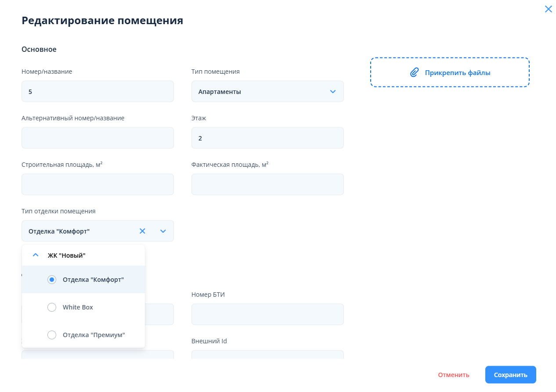Click the Номер БТИ input field
Image resolution: width=556 pixels, height=392 pixels.
coord(267,314)
